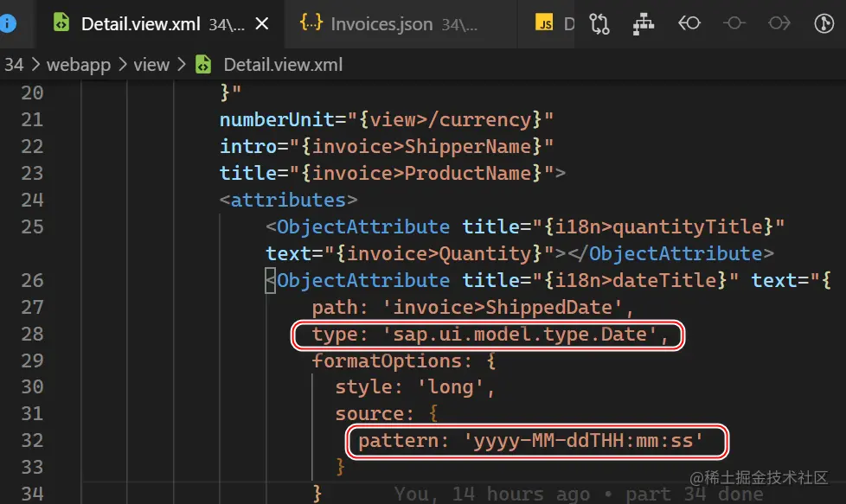The image size is (846, 504).
Task: Click the view breadcrumb
Action: click(151, 65)
